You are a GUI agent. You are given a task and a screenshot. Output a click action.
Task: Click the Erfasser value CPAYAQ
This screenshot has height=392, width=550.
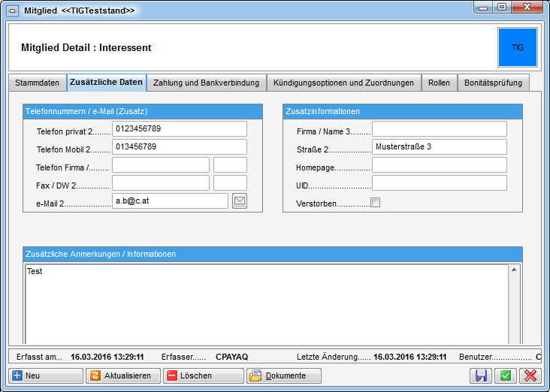click(x=232, y=357)
